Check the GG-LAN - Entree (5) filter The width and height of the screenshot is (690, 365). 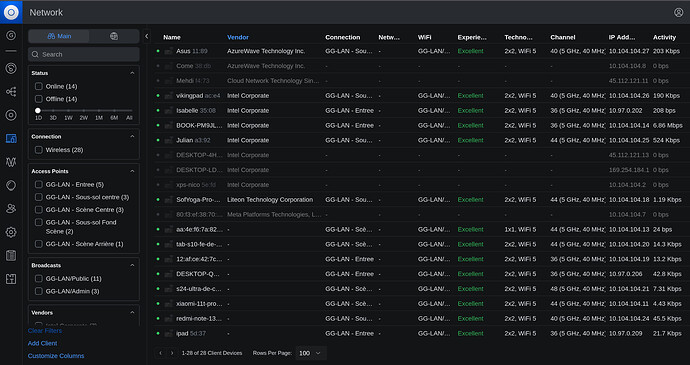pos(39,184)
